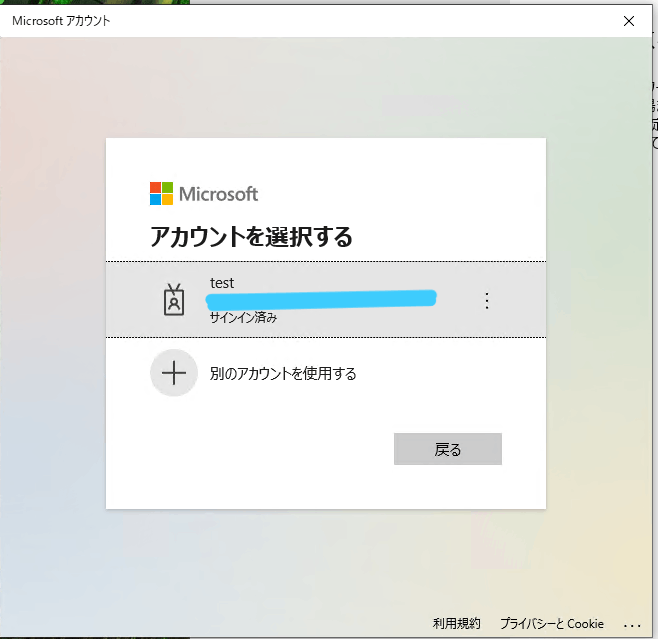Click the サインイン済み status text
This screenshot has width=658, height=639.
tap(243, 318)
